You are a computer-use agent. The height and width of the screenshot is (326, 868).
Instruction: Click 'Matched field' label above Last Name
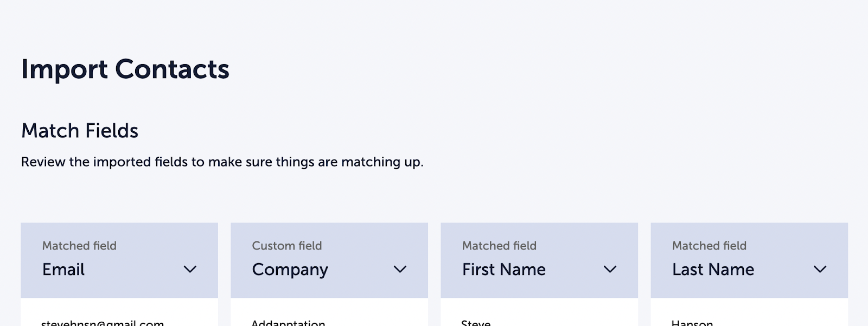coord(709,246)
